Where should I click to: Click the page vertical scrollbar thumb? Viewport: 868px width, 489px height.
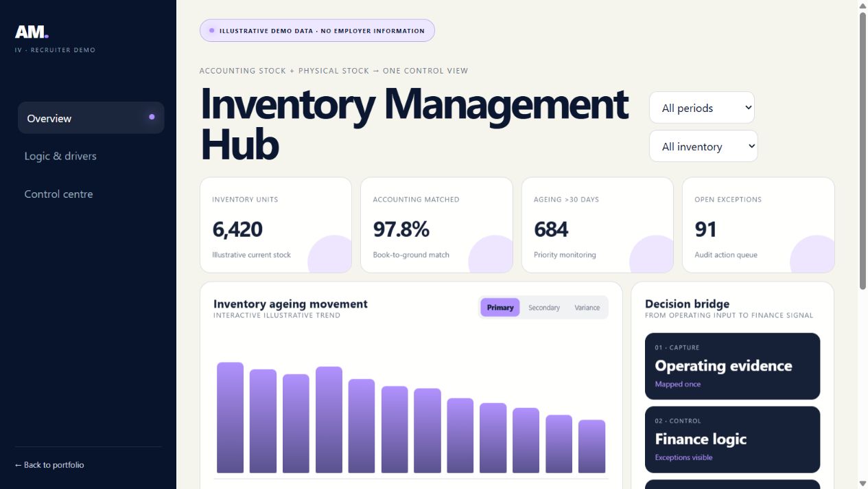[863, 150]
